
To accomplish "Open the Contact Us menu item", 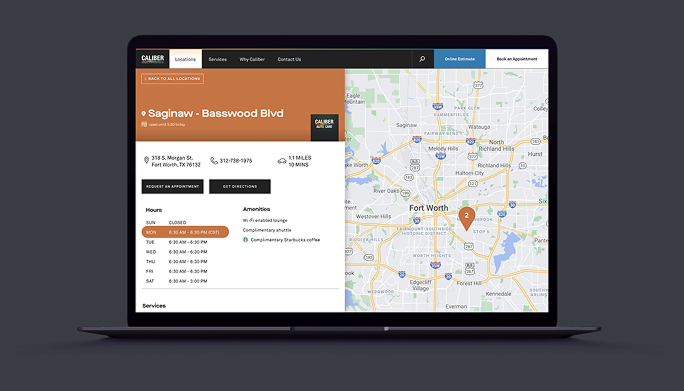I will point(289,59).
